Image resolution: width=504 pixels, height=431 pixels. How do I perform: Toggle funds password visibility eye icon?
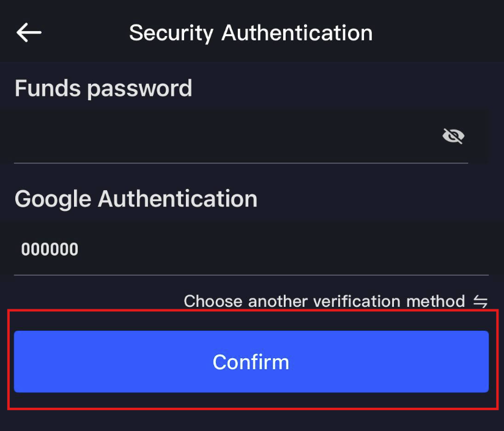click(453, 136)
